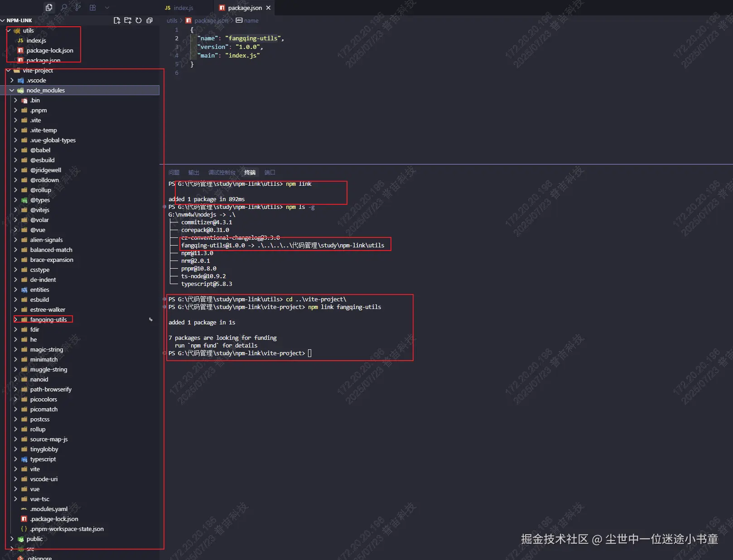Click the name breadcrumb symbol
The image size is (733, 560).
251,20
